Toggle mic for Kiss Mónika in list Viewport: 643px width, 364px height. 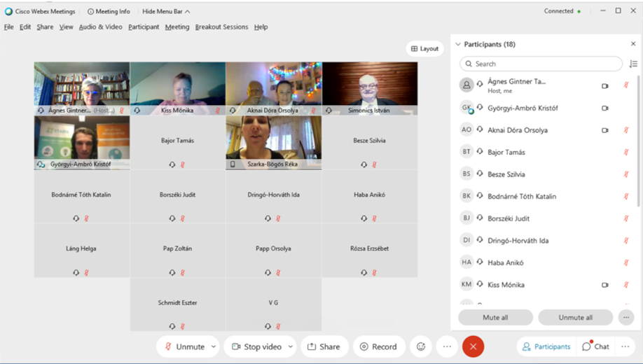point(626,284)
